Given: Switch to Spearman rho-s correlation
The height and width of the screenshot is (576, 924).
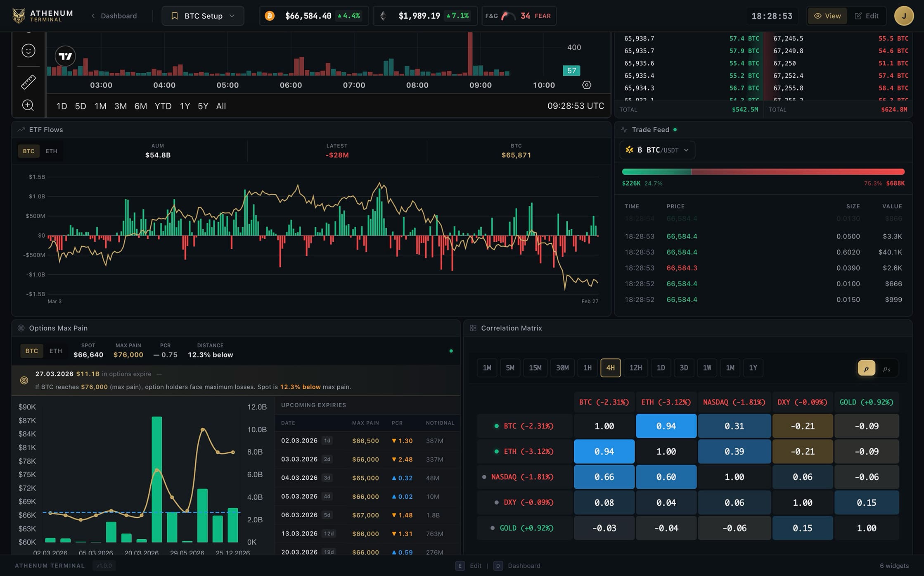Looking at the screenshot, I should point(886,368).
